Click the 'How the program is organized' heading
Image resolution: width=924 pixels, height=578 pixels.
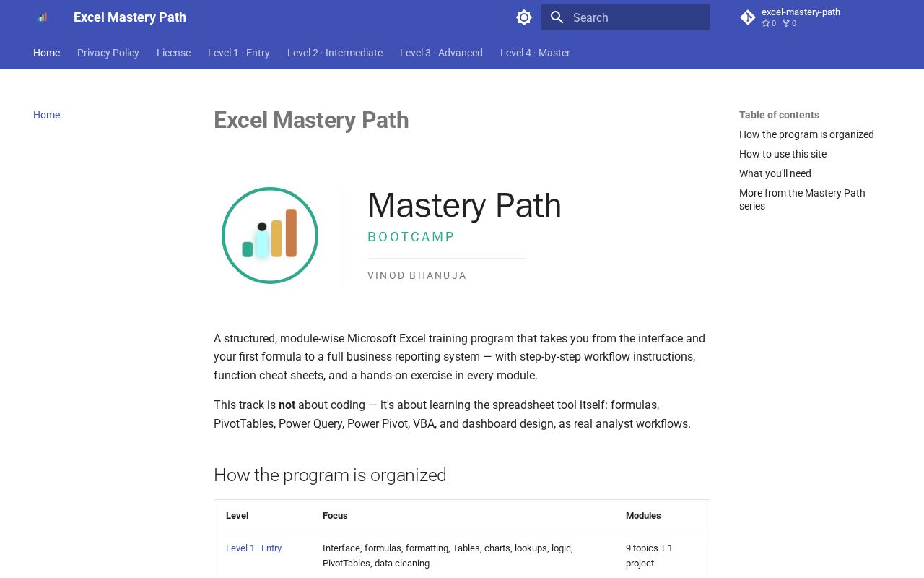(x=330, y=475)
